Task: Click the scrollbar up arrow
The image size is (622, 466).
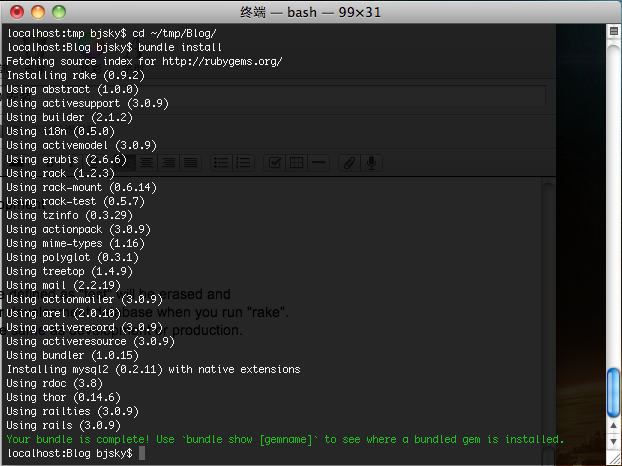Action: (x=614, y=426)
